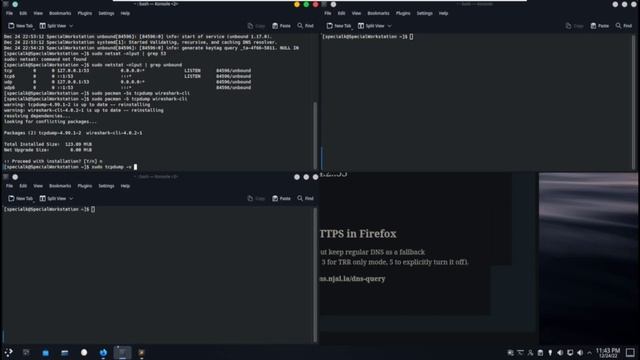Screen dimensions: 640x360
Task: Open Help menu in top-right Konsole
Action: (444, 13)
